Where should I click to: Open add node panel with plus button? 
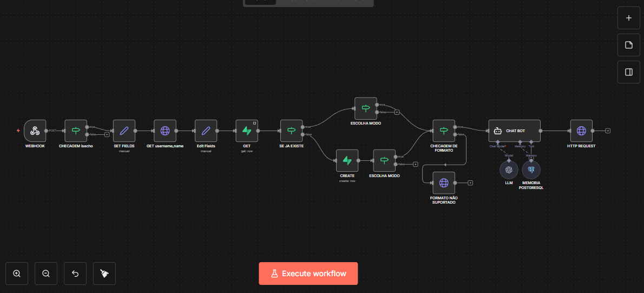point(629,18)
